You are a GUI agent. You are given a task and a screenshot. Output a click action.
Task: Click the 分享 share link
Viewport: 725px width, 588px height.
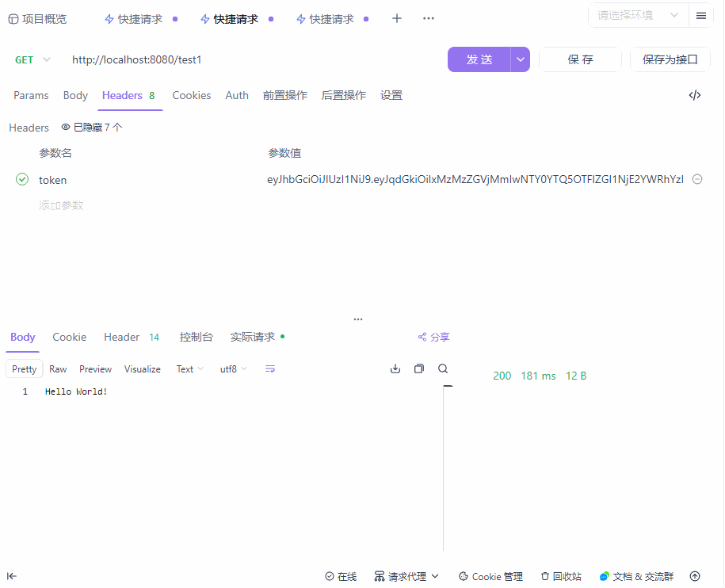tap(433, 337)
